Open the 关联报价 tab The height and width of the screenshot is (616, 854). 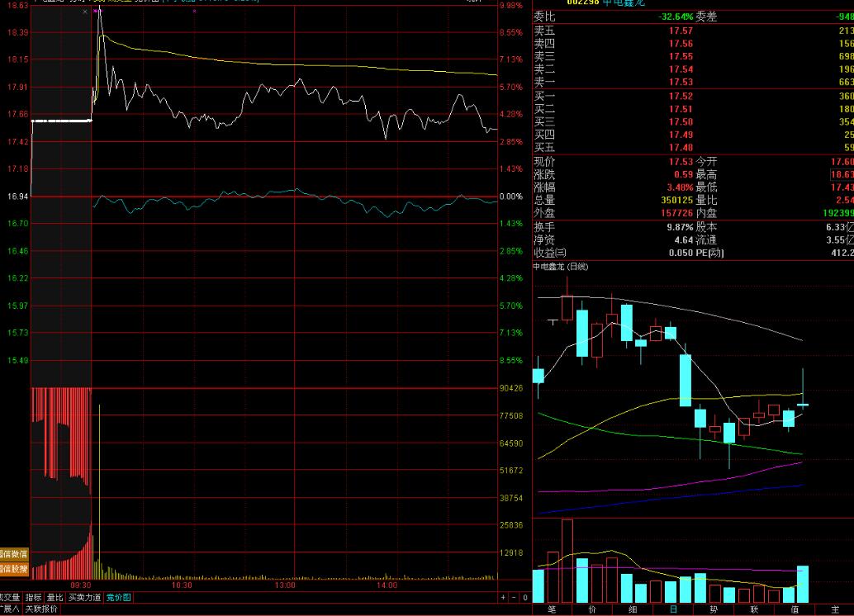click(x=41, y=609)
